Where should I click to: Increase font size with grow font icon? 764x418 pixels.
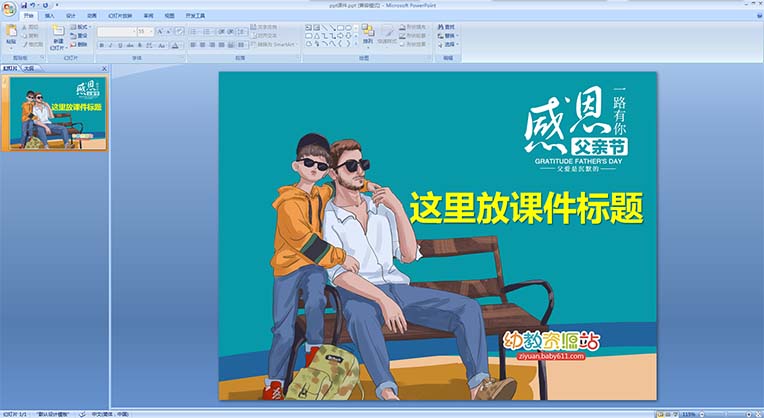click(x=159, y=31)
